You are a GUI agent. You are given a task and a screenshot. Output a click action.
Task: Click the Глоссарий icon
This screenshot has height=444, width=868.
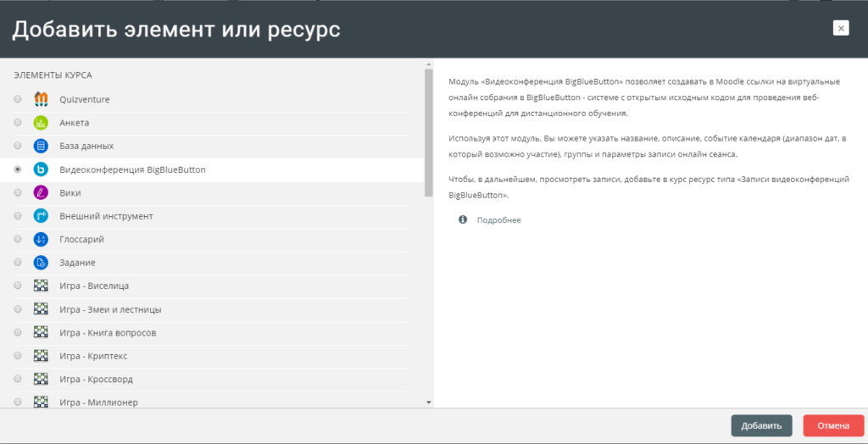pos(41,240)
